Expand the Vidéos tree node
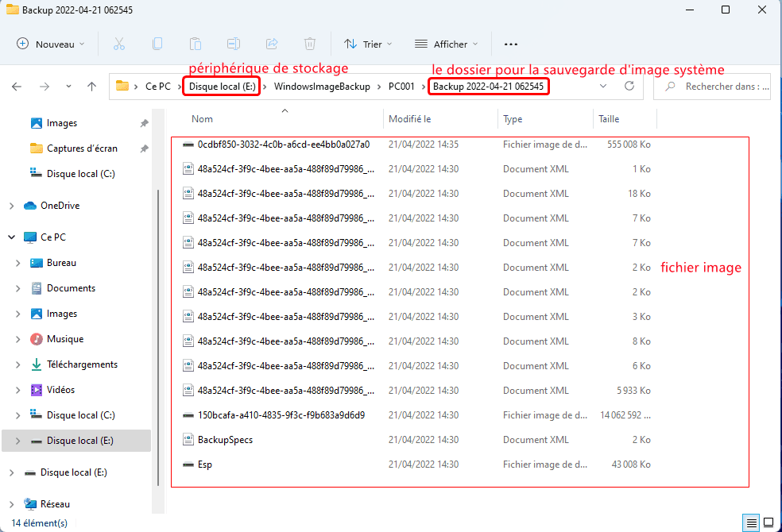Viewport: 782px width, 532px height. click(x=18, y=390)
